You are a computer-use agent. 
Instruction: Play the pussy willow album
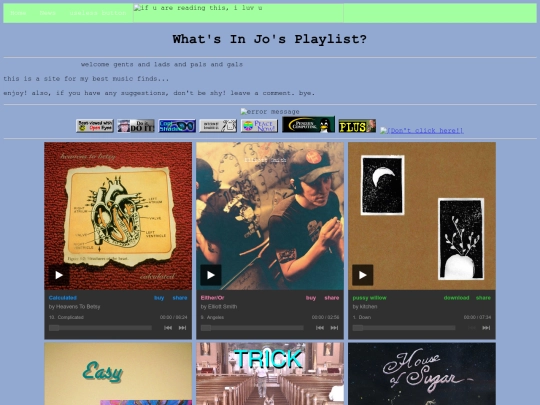[x=363, y=275]
